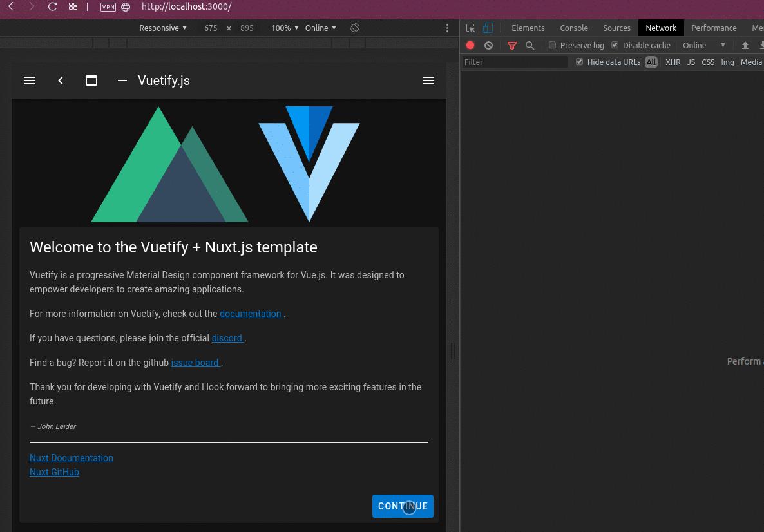This screenshot has height=532, width=764.
Task: Switch to the Performance tab
Action: [x=713, y=28]
